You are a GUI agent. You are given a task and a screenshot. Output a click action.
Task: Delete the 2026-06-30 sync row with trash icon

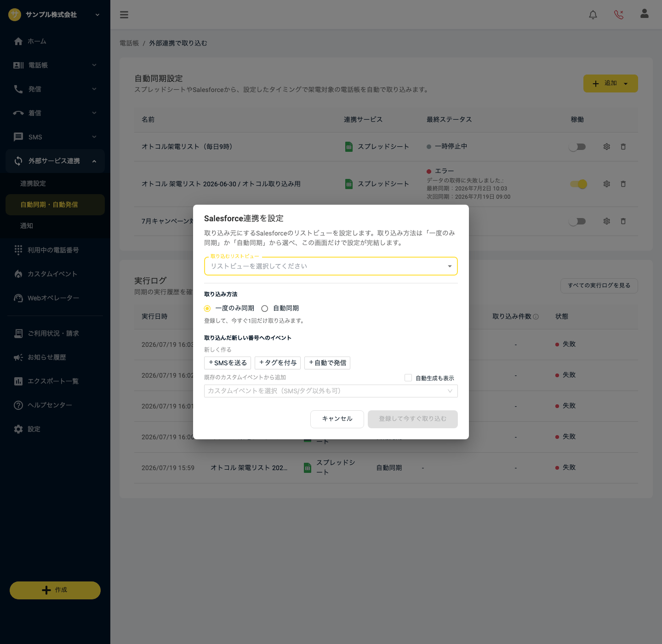click(x=623, y=184)
